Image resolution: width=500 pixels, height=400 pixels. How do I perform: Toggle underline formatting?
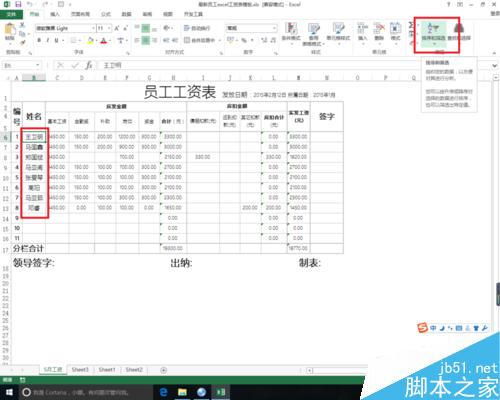56,40
